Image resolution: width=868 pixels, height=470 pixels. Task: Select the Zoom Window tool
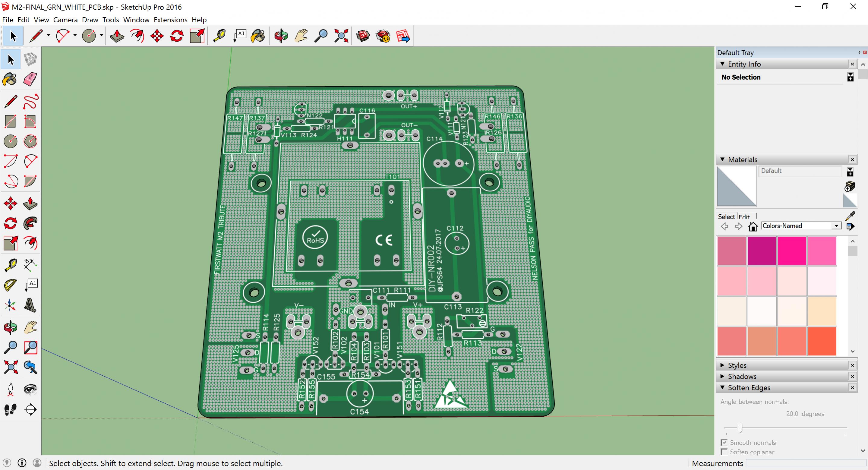(x=30, y=347)
